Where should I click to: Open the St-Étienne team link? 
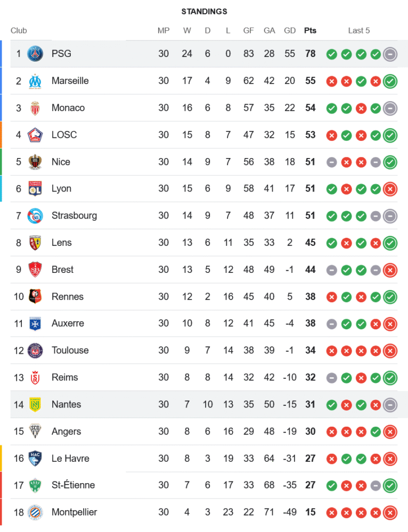(73, 485)
